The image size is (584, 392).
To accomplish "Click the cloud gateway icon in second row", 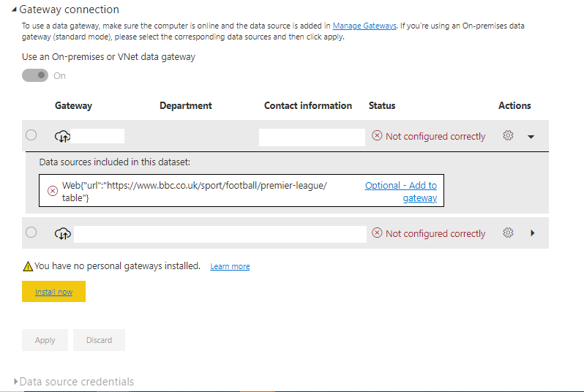I will [63, 234].
